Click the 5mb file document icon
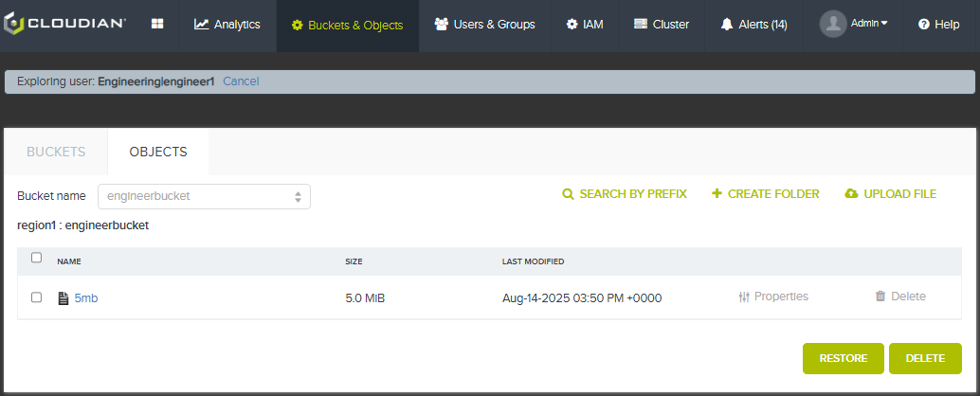This screenshot has height=396, width=980. pos(63,298)
